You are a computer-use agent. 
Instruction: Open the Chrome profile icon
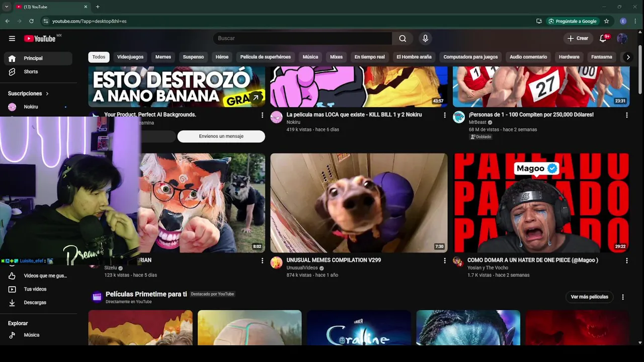click(623, 21)
